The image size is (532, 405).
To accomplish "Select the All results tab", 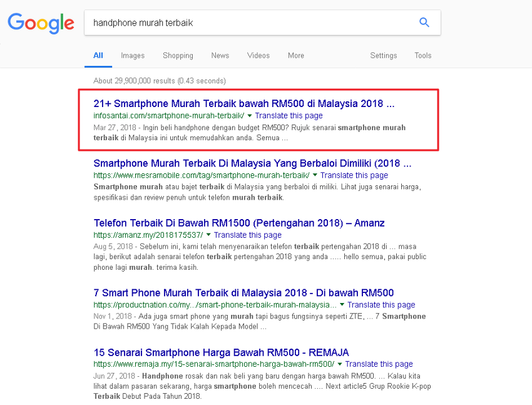I will click(x=98, y=55).
